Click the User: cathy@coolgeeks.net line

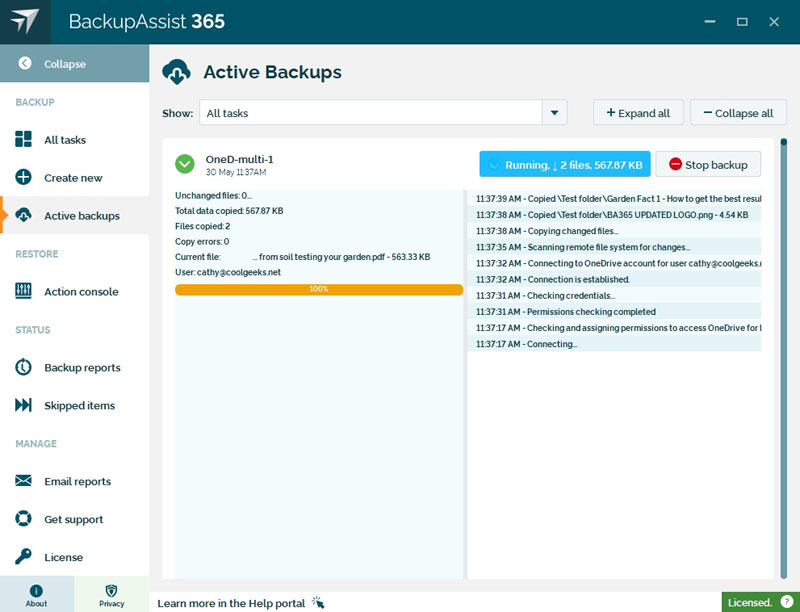click(x=228, y=272)
